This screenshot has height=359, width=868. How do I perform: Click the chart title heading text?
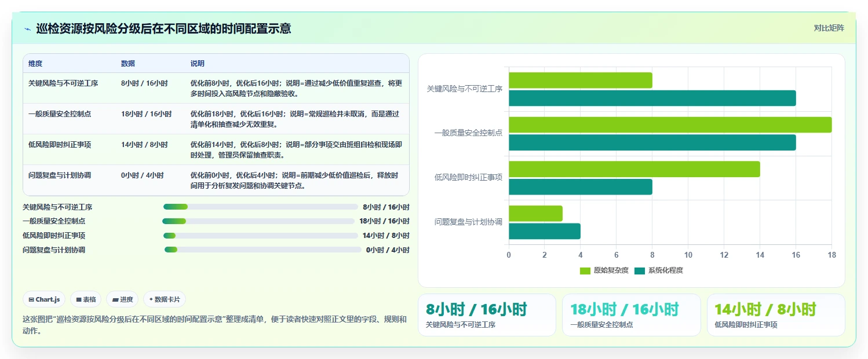[163, 28]
